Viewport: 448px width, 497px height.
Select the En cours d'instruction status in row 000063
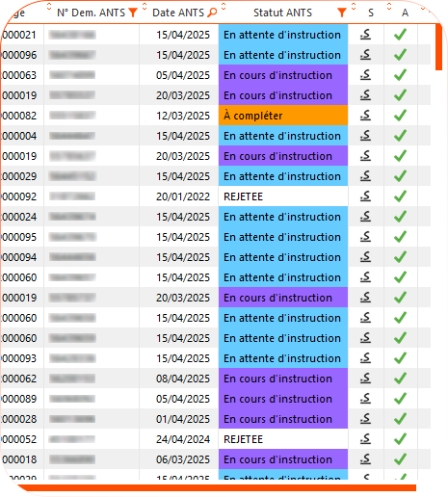tap(283, 75)
